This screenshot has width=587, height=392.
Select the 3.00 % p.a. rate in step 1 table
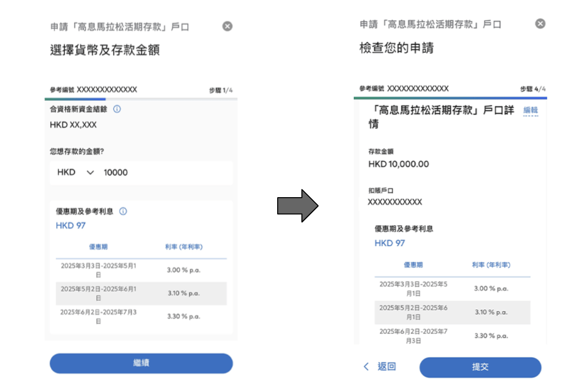coord(184,270)
